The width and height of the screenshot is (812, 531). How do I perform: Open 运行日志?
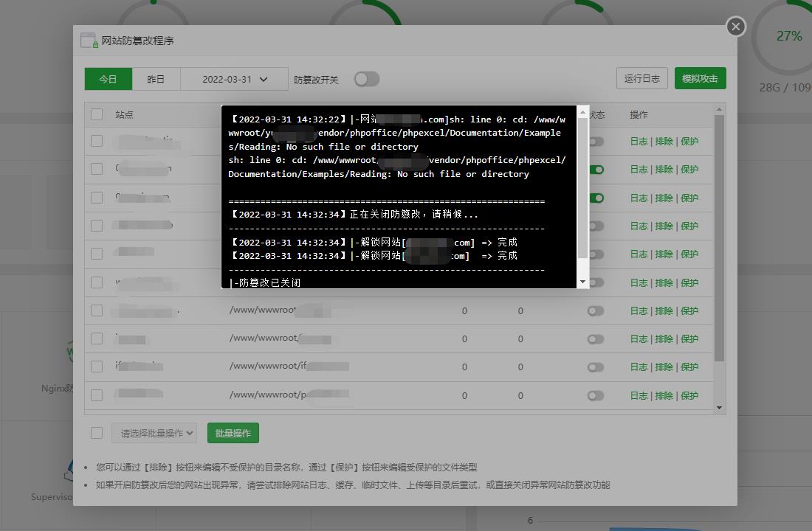tap(641, 79)
